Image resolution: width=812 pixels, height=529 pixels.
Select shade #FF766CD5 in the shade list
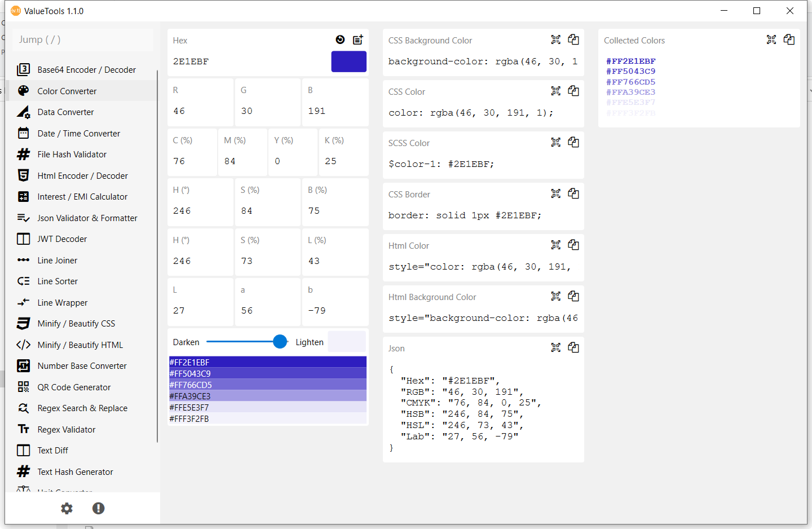268,385
